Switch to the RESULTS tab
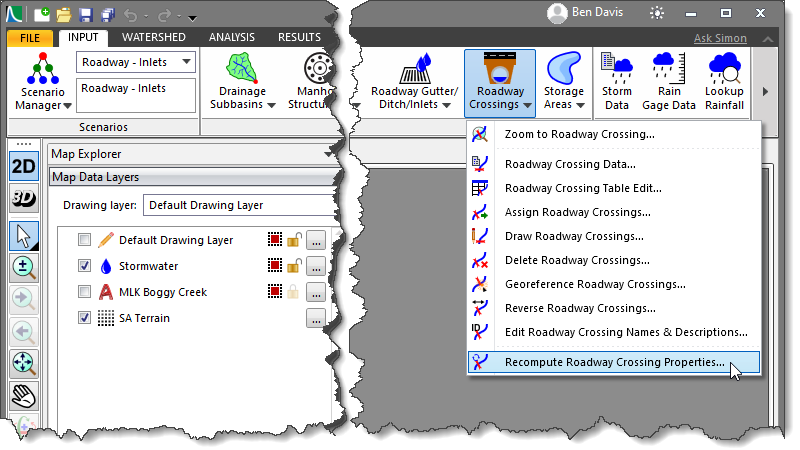 (299, 37)
